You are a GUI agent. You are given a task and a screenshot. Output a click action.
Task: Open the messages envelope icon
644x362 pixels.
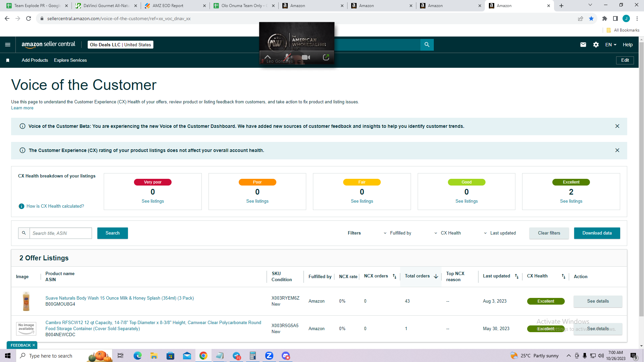[x=583, y=45]
